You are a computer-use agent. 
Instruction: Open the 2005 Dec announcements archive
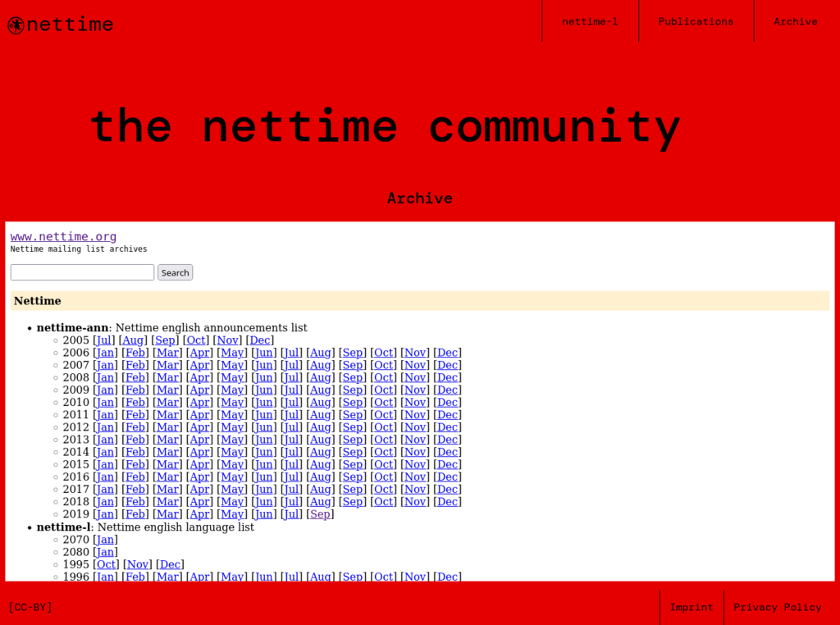tap(259, 340)
